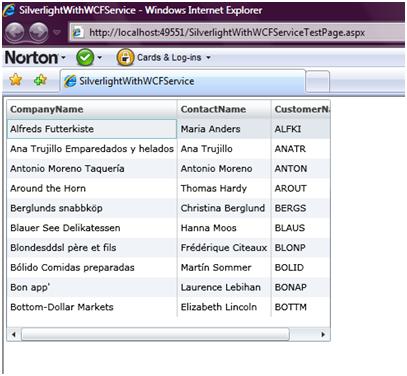Click the Thomas Hardy contact cell
The width and height of the screenshot is (407, 376).
pos(224,188)
